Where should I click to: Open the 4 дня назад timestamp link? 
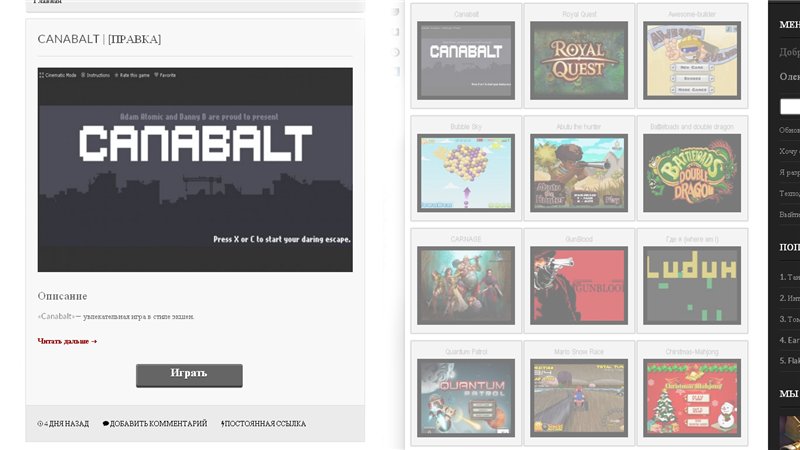tap(63, 423)
